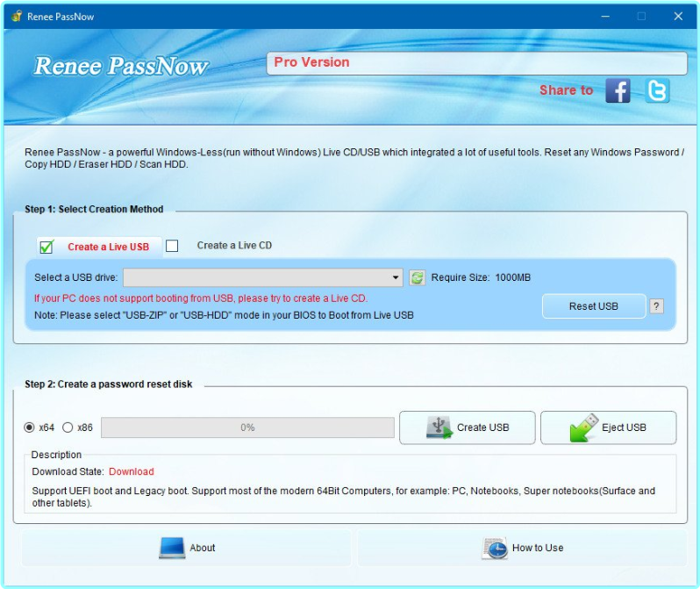The image size is (700, 589).
Task: Open the question mark help button
Action: (x=656, y=306)
